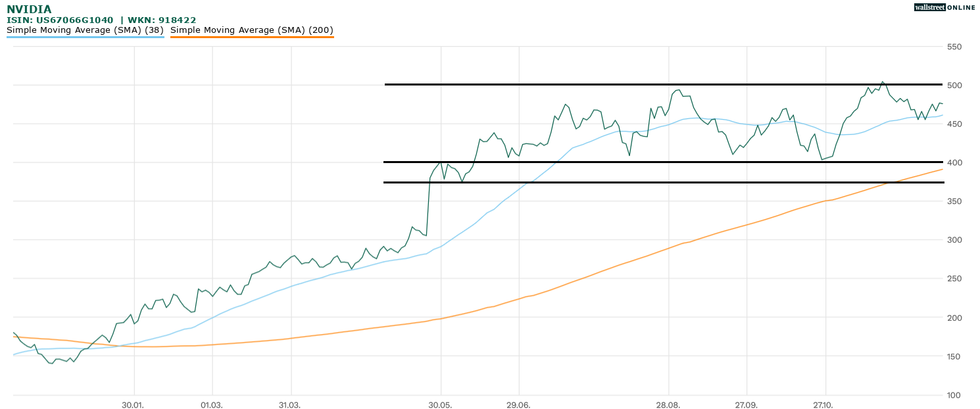The height and width of the screenshot is (409, 980).
Task: Click the 400 price axis label
Action: tap(954, 162)
